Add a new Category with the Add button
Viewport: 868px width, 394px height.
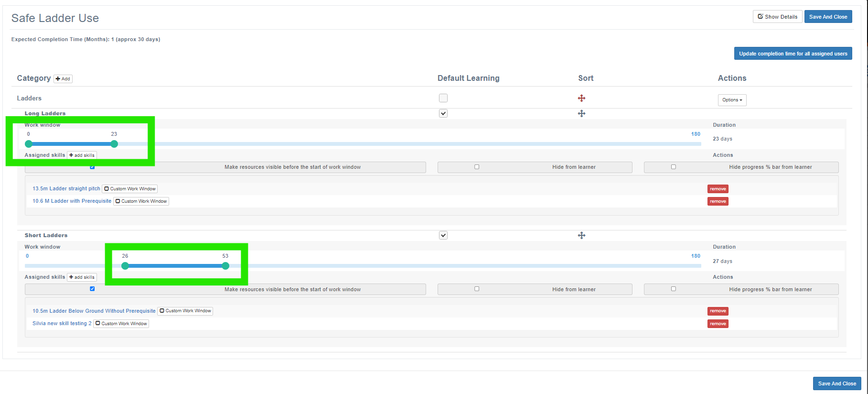tap(63, 79)
